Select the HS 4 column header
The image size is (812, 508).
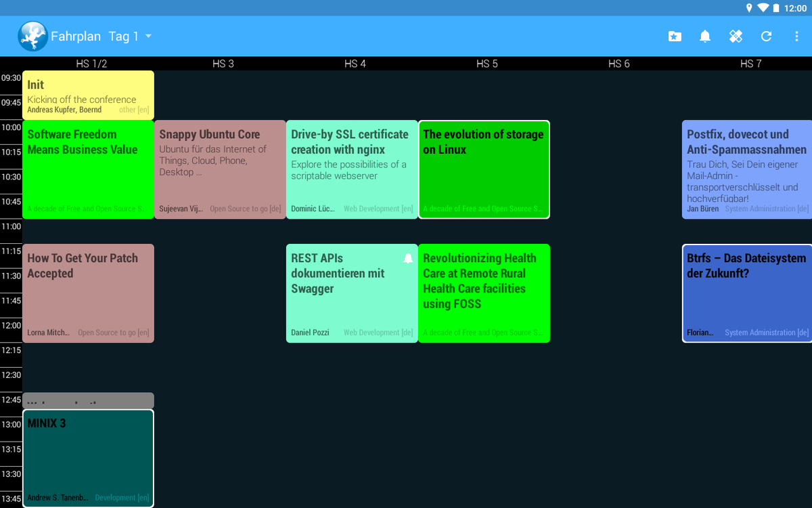point(355,64)
